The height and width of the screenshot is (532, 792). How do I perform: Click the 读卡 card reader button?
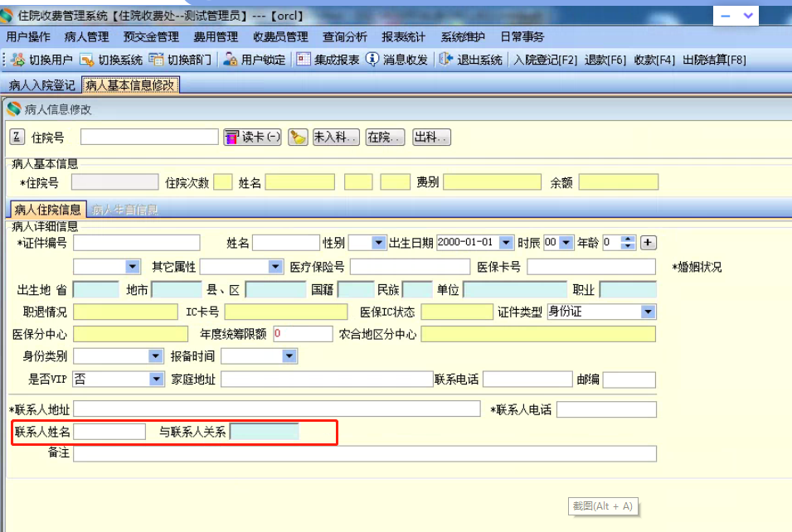pos(253,137)
